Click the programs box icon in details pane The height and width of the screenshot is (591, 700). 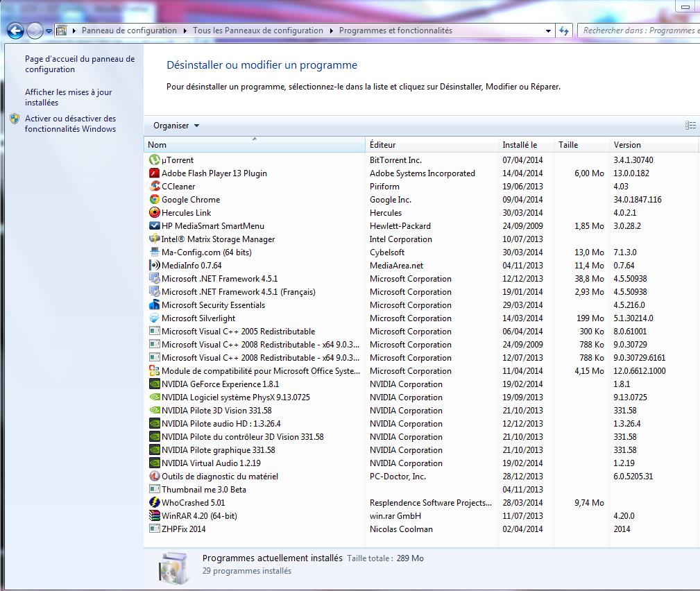coord(175,568)
